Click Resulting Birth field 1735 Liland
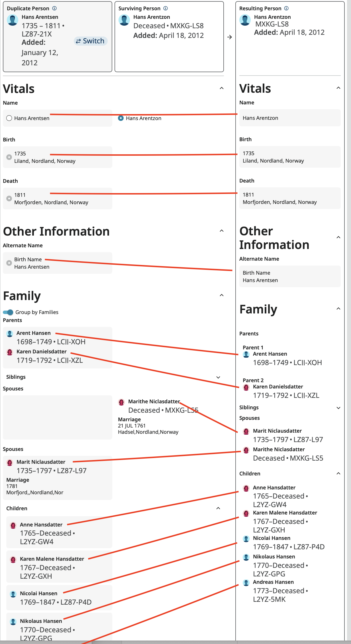The image size is (351, 644). click(290, 157)
